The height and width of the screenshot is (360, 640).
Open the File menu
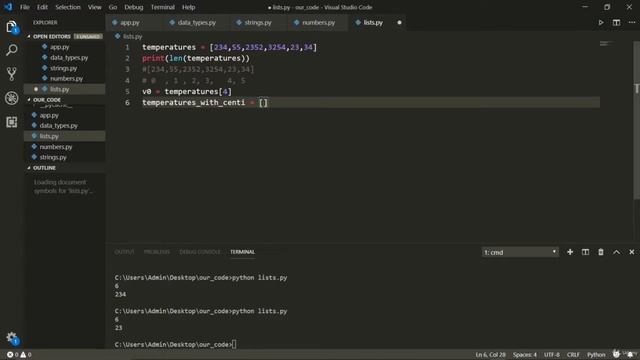tap(25, 7)
